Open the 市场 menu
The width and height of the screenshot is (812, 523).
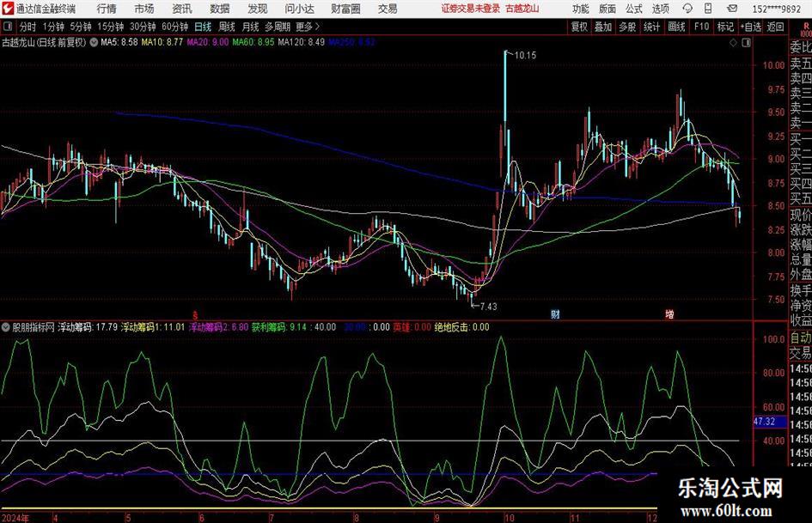tap(144, 9)
